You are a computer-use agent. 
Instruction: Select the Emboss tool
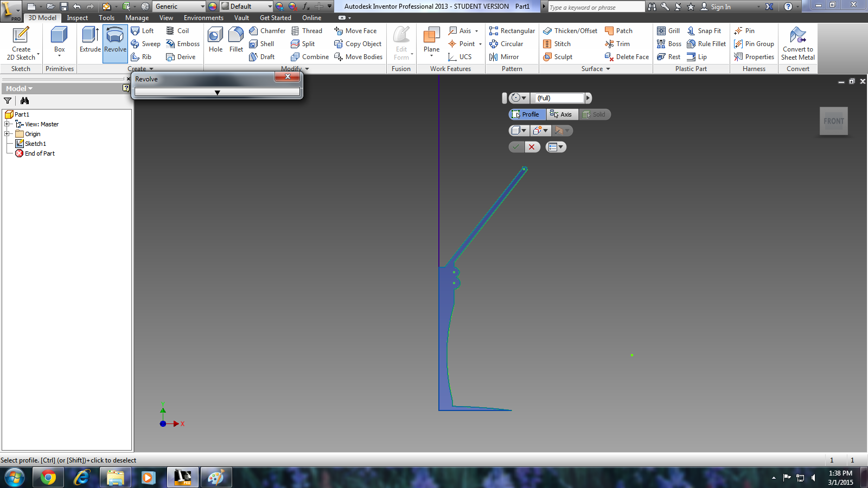pyautogui.click(x=183, y=44)
